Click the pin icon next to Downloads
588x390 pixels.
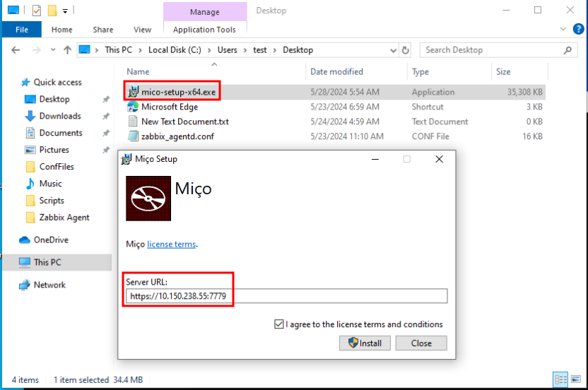(106, 117)
